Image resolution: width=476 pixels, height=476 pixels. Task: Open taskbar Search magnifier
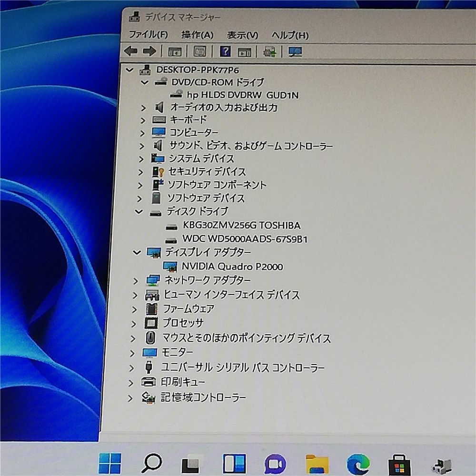coord(151,463)
